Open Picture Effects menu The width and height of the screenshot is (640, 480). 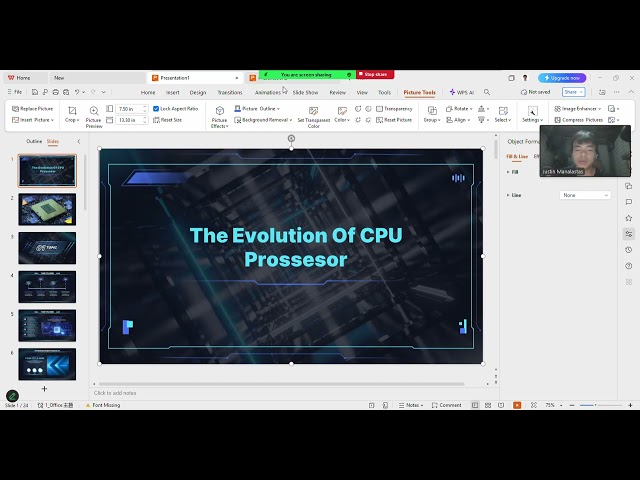pos(219,116)
